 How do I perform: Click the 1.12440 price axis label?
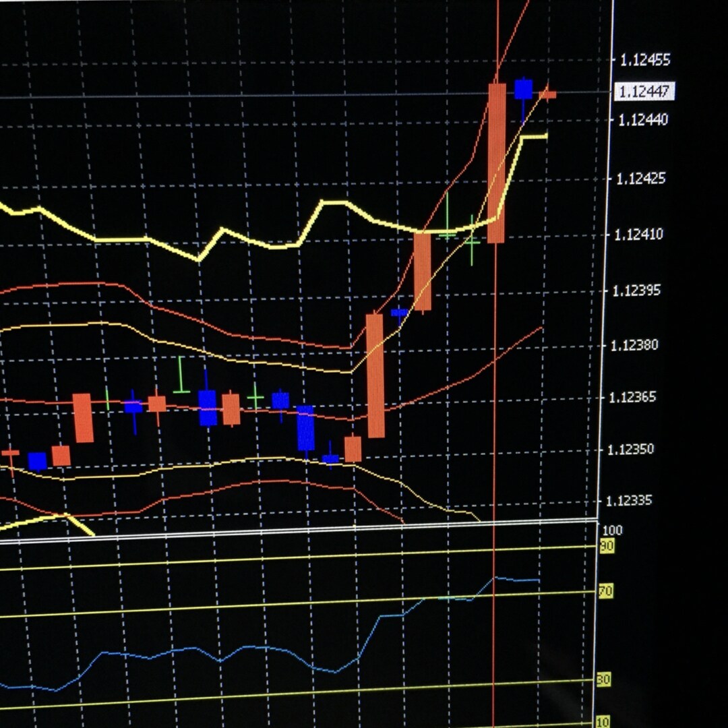(644, 120)
